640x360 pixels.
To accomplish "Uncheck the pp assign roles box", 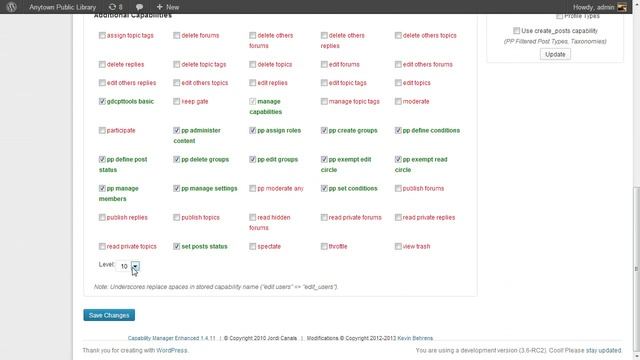I will (253, 131).
